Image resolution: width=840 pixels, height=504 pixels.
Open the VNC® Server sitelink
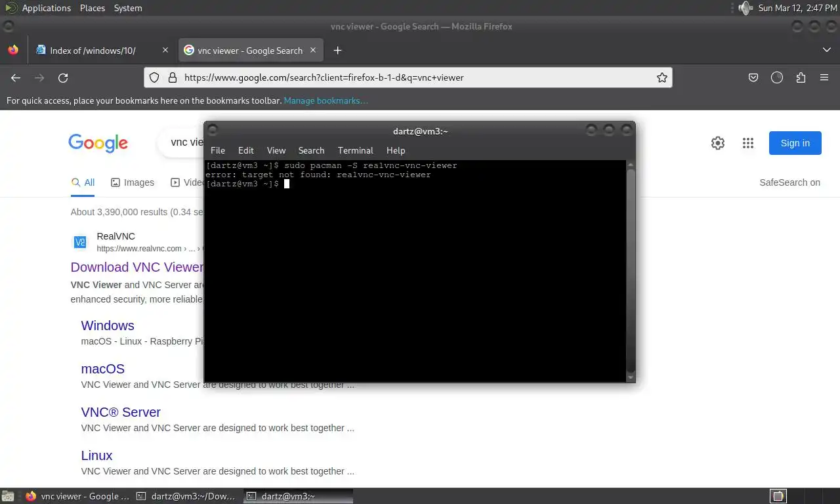point(121,412)
